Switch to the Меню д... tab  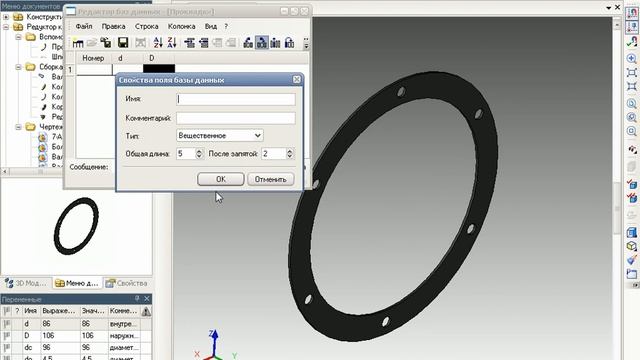tap(77, 283)
